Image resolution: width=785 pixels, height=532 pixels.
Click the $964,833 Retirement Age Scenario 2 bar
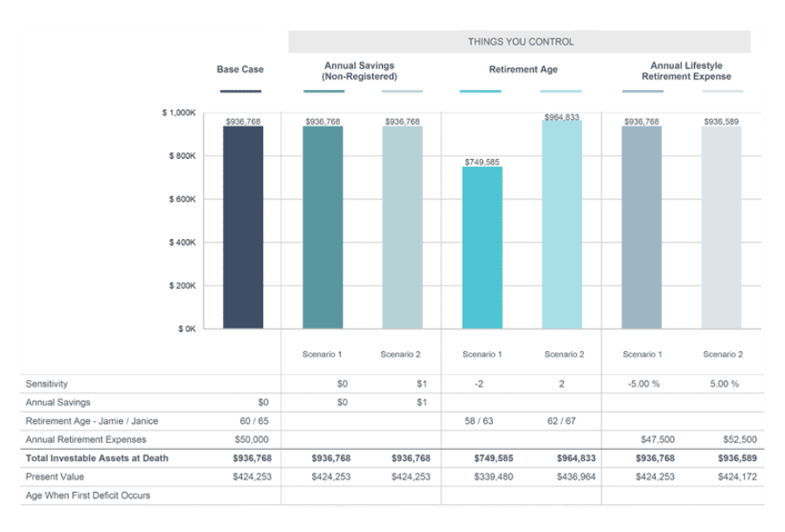[x=561, y=225]
